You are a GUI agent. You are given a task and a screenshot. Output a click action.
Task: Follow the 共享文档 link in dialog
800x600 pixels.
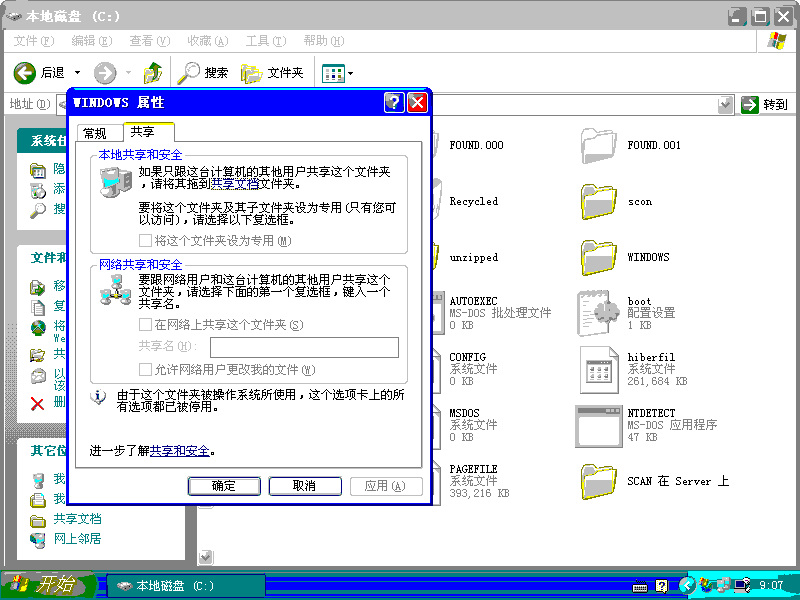click(x=235, y=184)
